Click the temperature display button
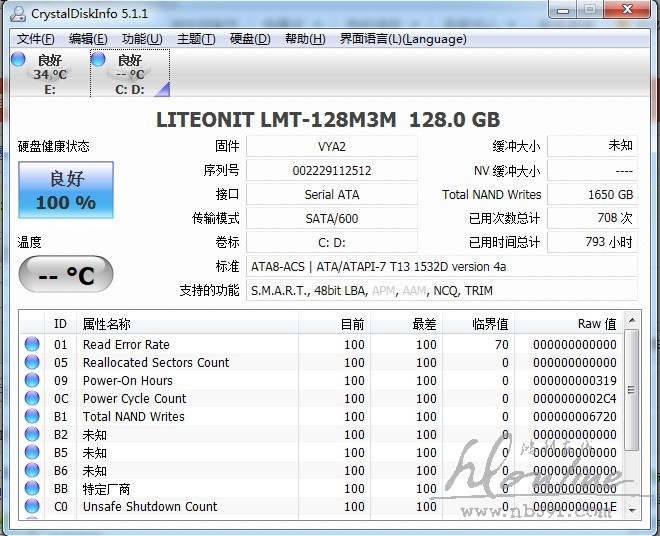Screen dimensions: 660x536 (x=66, y=275)
